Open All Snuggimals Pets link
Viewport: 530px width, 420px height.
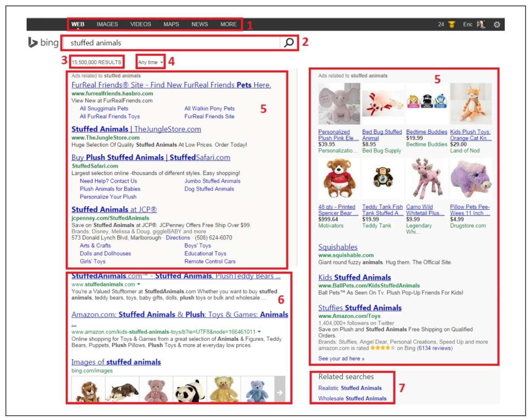coord(104,109)
